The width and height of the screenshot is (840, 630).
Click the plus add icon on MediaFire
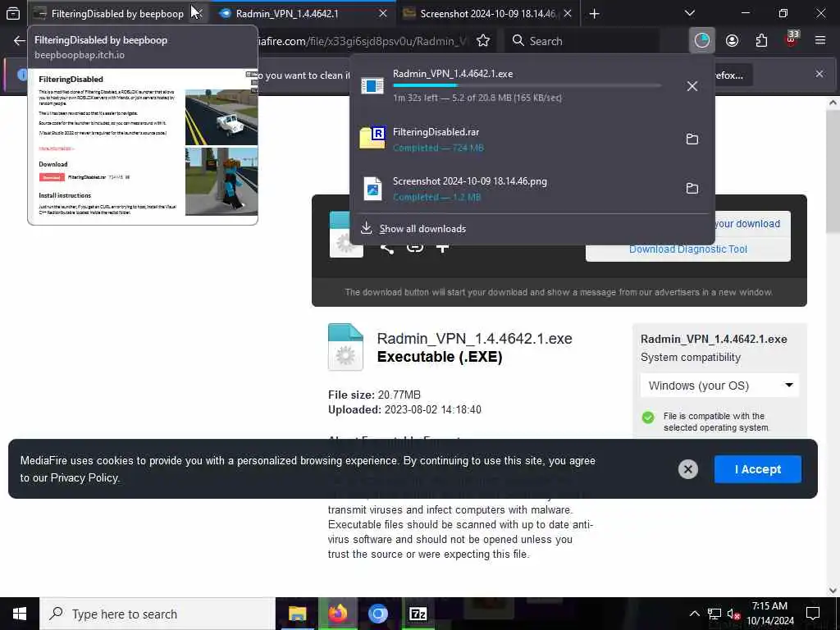tap(442, 248)
